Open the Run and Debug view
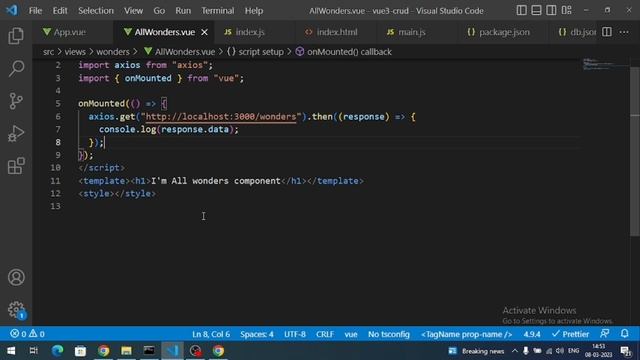This screenshot has width=640, height=360. (16, 133)
